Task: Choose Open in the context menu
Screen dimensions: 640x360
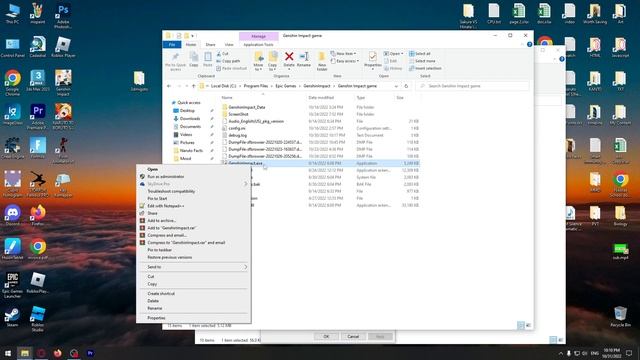Action: pyautogui.click(x=153, y=169)
